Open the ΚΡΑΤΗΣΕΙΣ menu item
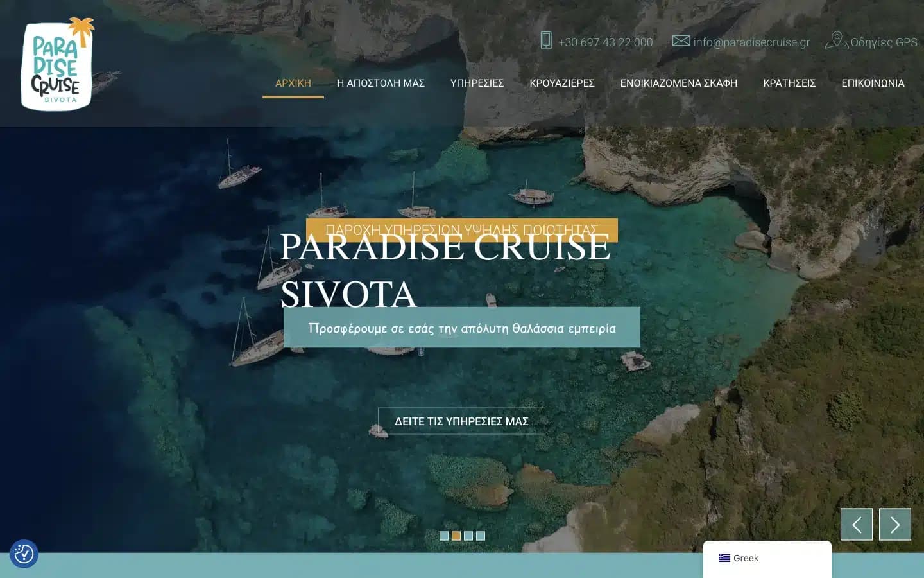Screen dimensions: 924x578 789,83
